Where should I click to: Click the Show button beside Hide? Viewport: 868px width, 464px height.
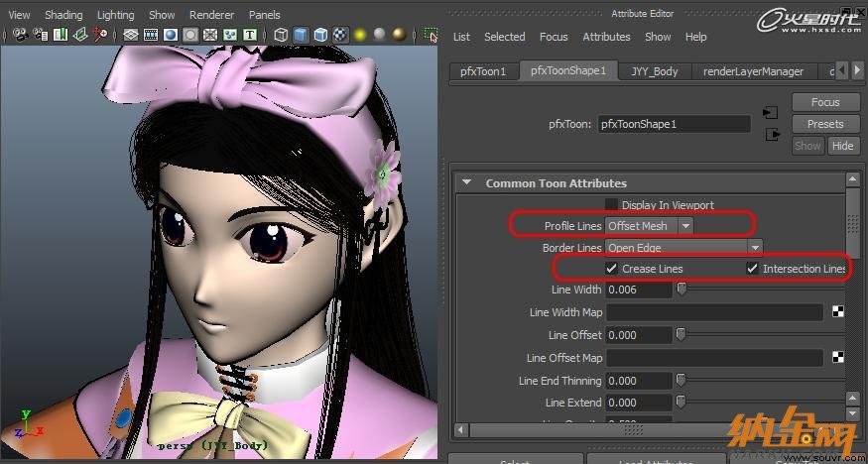[807, 146]
